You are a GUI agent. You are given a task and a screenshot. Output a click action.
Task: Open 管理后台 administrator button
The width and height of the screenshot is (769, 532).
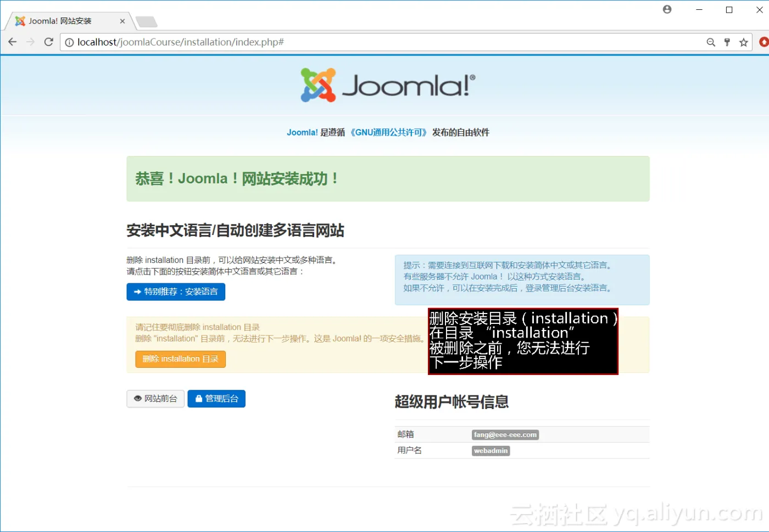coord(216,399)
